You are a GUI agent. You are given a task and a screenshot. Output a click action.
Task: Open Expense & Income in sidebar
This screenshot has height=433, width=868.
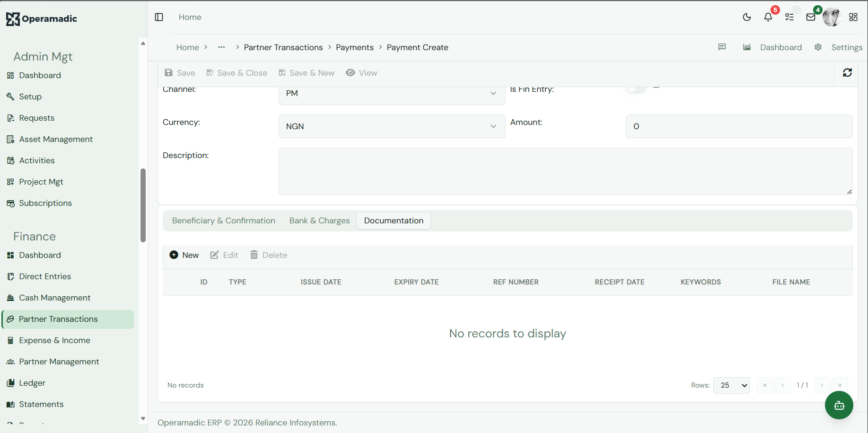coord(54,340)
